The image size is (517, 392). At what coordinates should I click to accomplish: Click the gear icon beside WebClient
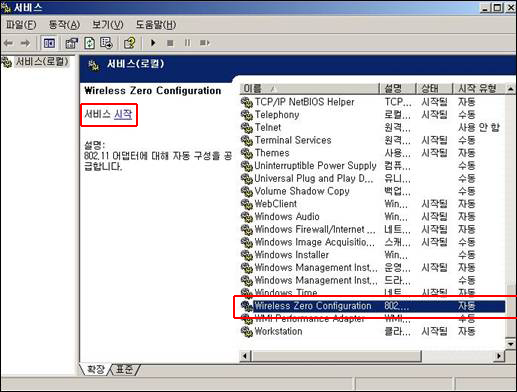(x=247, y=204)
